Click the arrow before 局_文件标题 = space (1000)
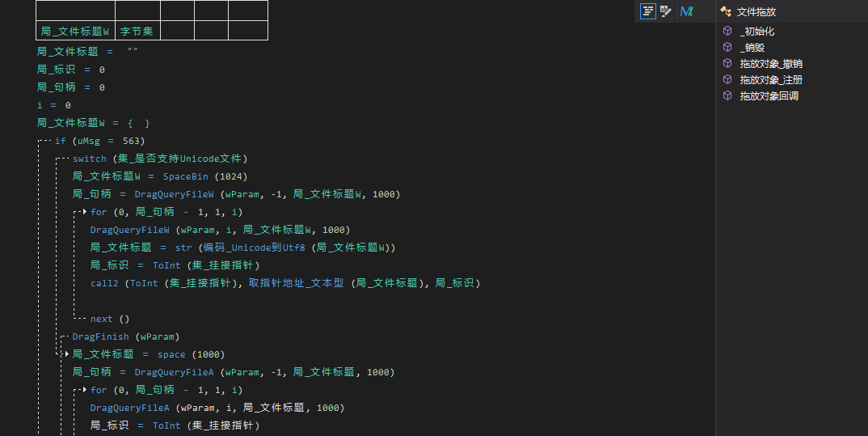Viewport: 868px width, 436px height. (x=67, y=354)
